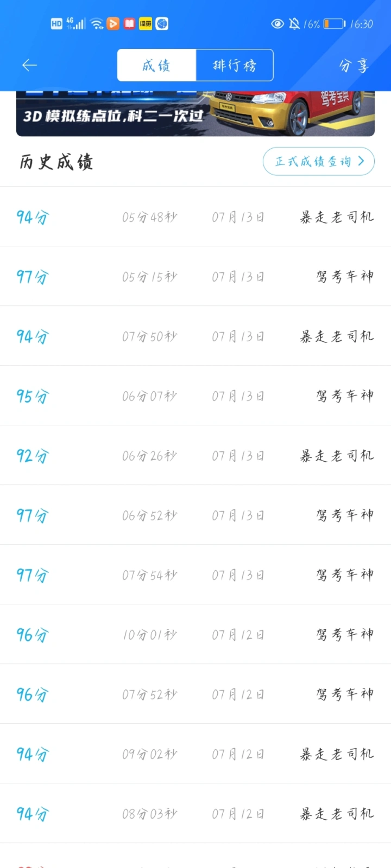Open the 97分 record with 05分15秒
391x868 pixels.
[195, 276]
